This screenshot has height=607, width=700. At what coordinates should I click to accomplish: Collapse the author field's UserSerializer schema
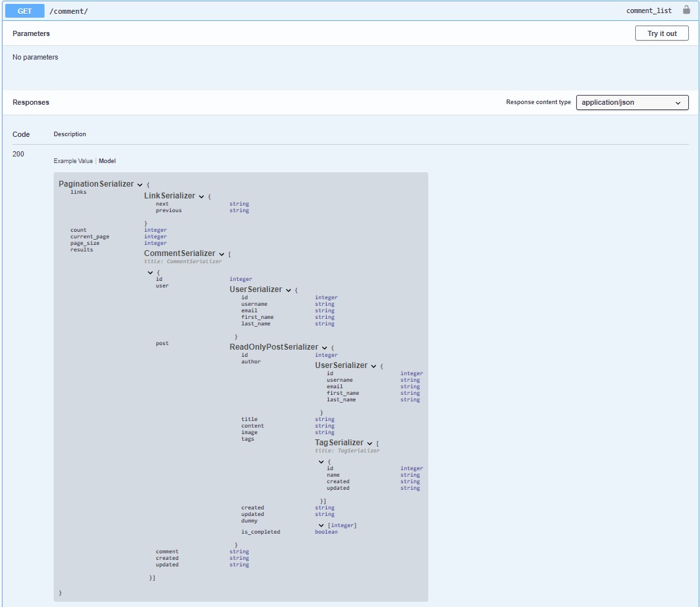(373, 365)
